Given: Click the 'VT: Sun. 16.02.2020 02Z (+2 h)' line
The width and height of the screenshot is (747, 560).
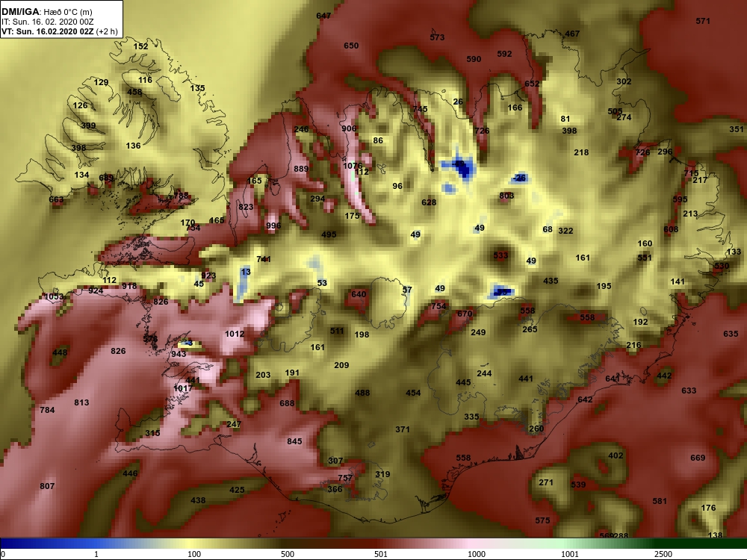Looking at the screenshot, I should tap(60, 31).
